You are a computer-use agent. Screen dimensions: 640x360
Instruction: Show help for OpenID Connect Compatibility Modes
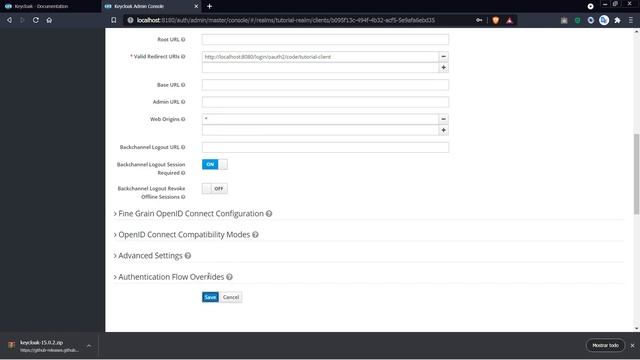pyautogui.click(x=255, y=235)
